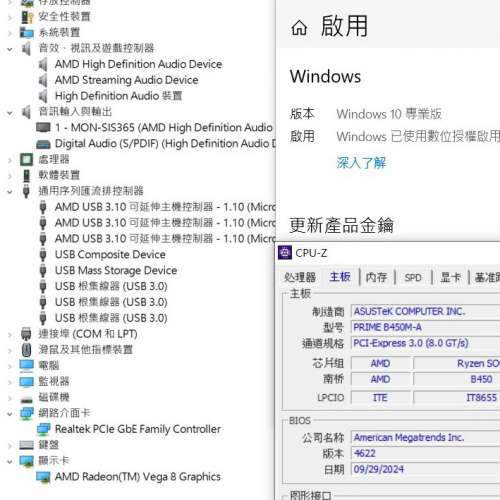The image size is (500, 500).
Task: Click the 安全性裝置 category icon
Action: (27, 17)
